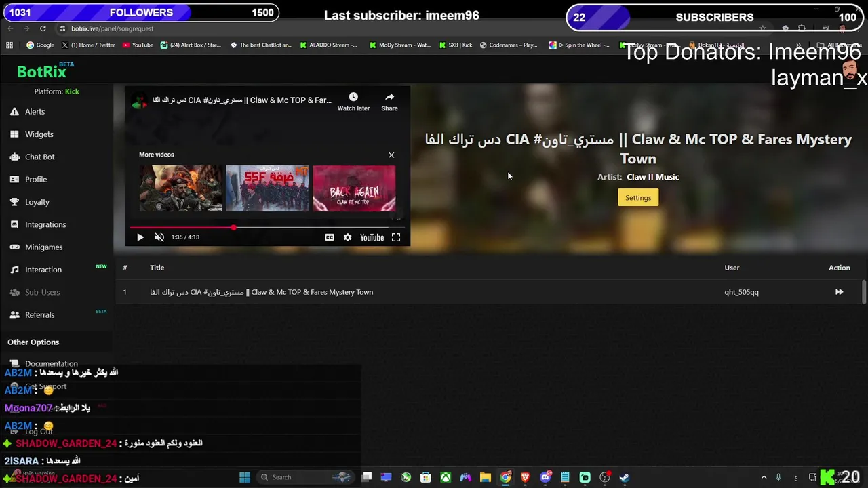This screenshot has width=868, height=488.
Task: Open the MoDy Stream bookmark
Action: click(399, 45)
